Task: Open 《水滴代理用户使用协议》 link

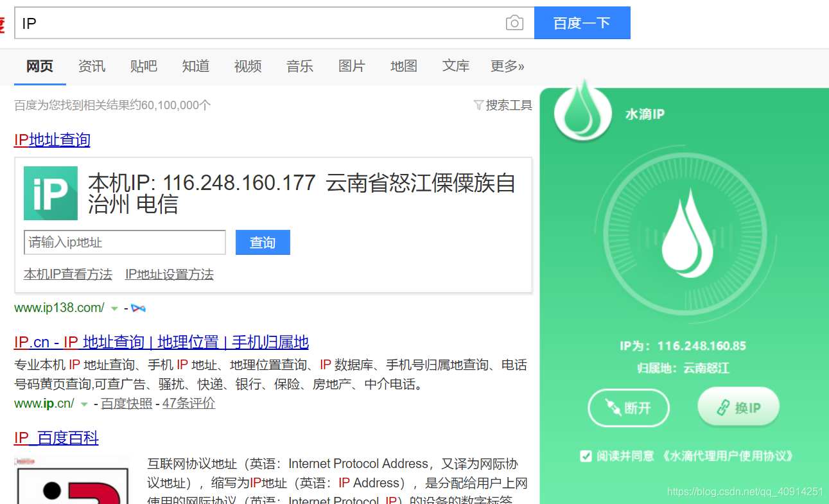Action: [x=727, y=456]
